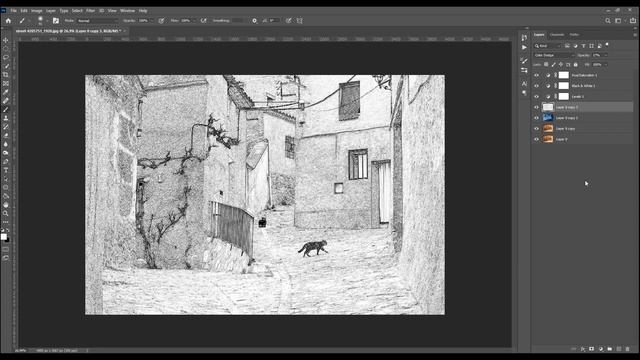Select the Layer 0 copy 2 thumbnail
This screenshot has height=360, width=640.
tap(548, 118)
